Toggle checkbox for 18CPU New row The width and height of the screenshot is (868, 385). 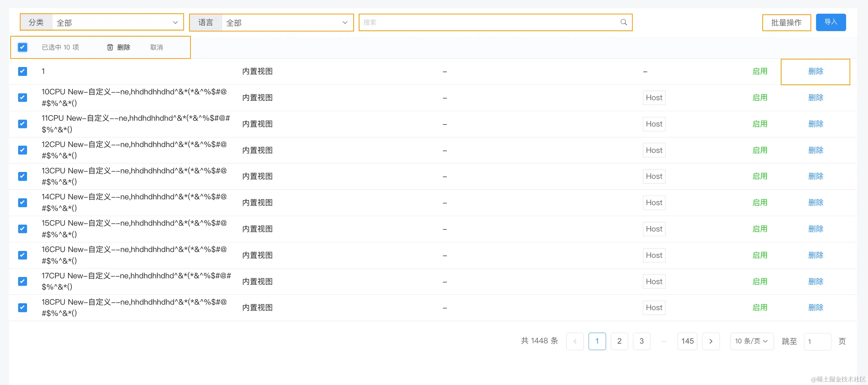23,307
